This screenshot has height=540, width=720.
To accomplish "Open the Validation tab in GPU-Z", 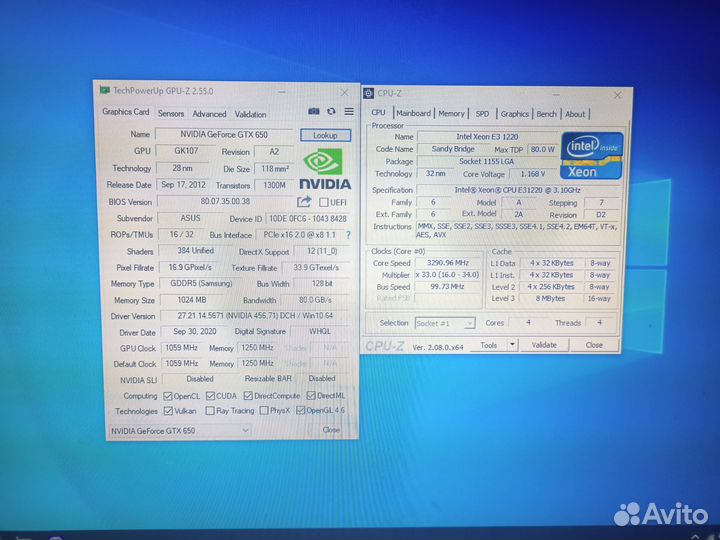I will coord(250,114).
